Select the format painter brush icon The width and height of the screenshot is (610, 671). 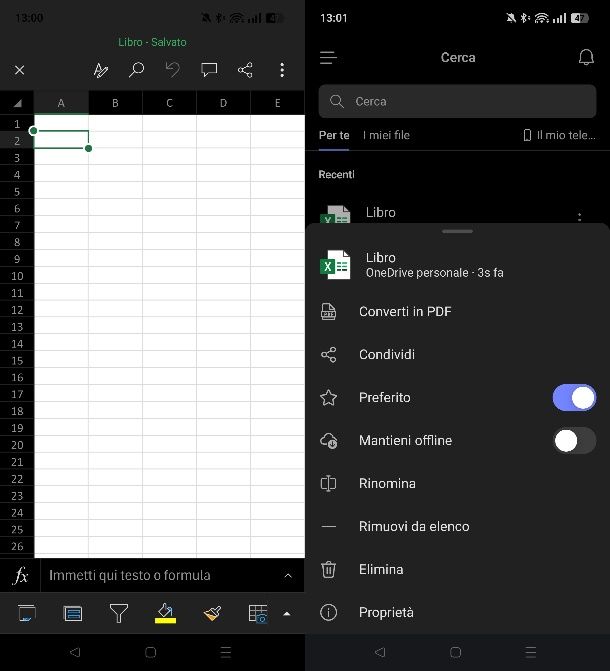pyautogui.click(x=212, y=613)
